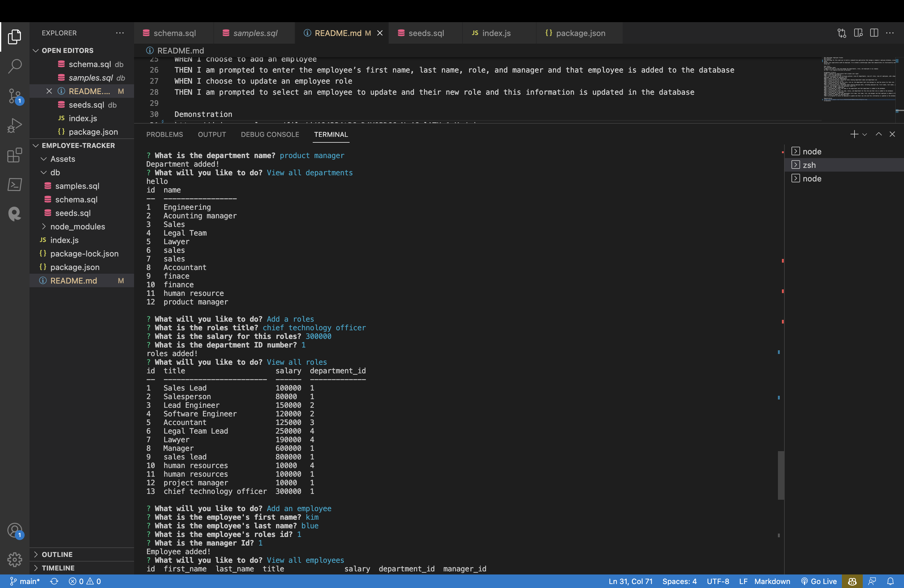
Task: Open the Accounts menu in activity bar
Action: pos(14,530)
